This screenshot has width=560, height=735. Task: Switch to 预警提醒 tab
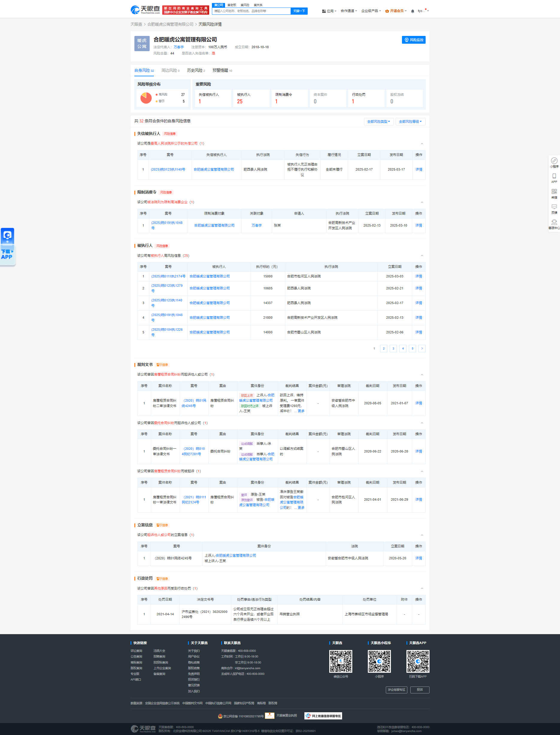tap(222, 71)
